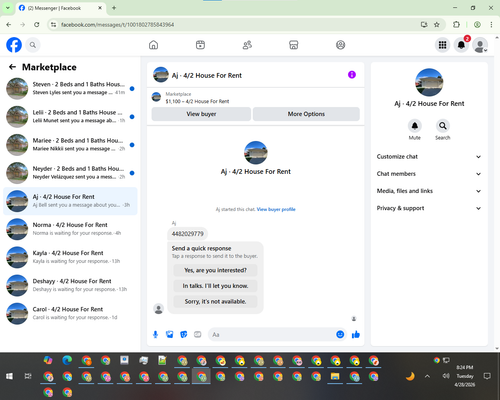500x400 pixels.
Task: Open conversation information purple icon
Action: coord(352,75)
